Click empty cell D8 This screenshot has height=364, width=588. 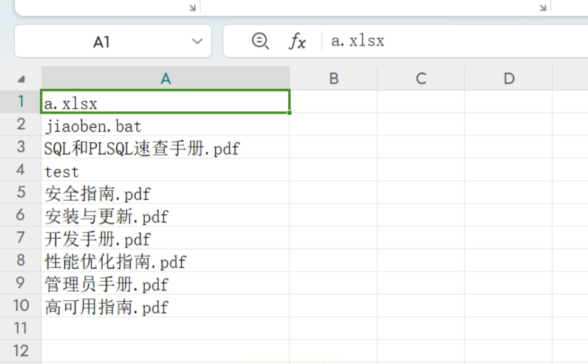(x=508, y=260)
